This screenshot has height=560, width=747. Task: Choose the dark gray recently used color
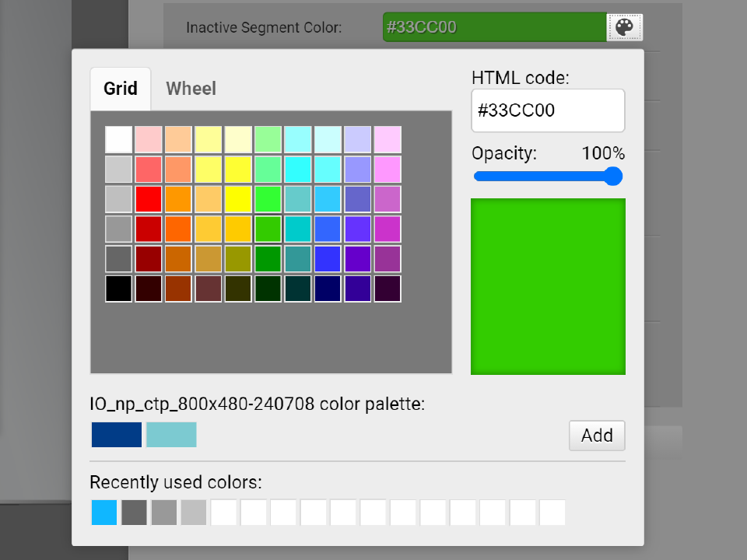(x=134, y=513)
